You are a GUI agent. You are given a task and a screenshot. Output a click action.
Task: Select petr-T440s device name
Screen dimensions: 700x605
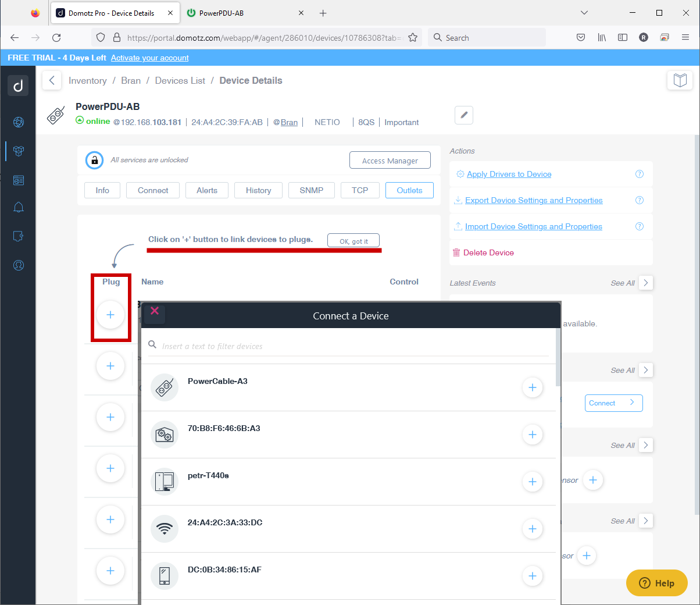pyautogui.click(x=208, y=475)
